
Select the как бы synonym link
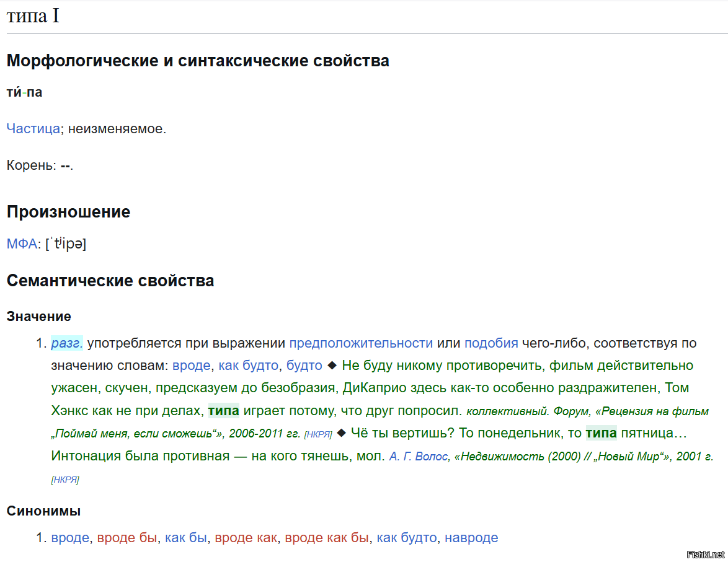coord(185,538)
